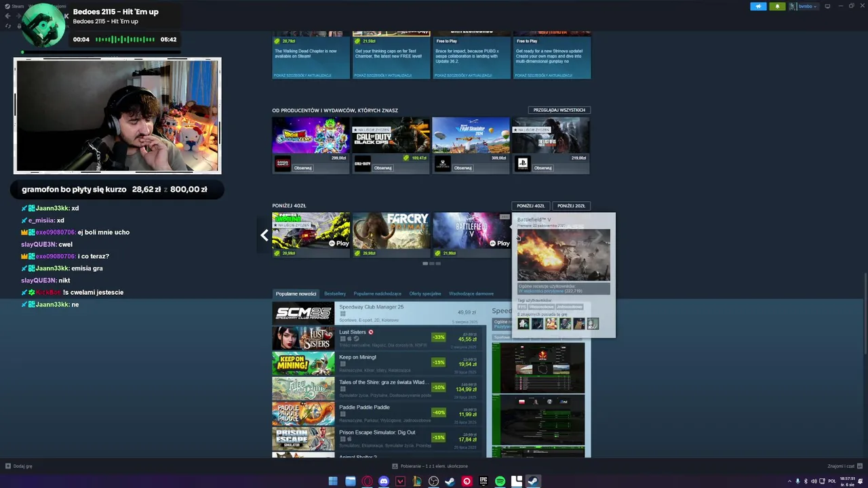Follow Xbox Game Studios Obserwuj button
868x488 pixels.
(x=463, y=168)
